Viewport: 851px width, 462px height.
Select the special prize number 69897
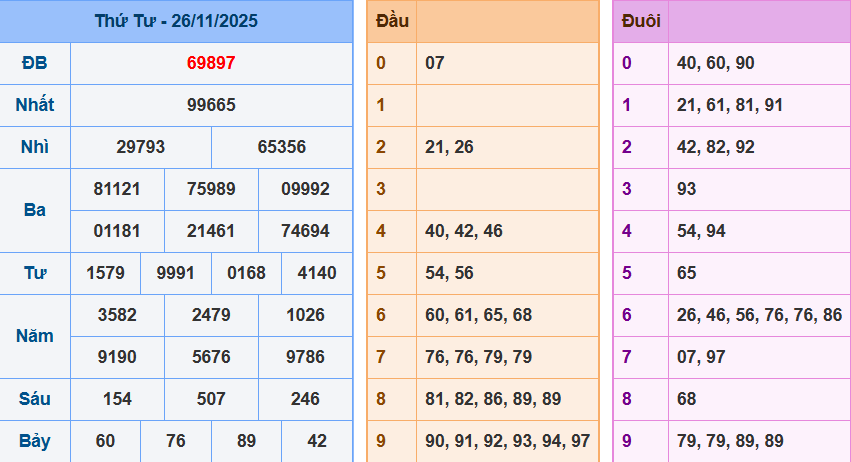pyautogui.click(x=211, y=63)
